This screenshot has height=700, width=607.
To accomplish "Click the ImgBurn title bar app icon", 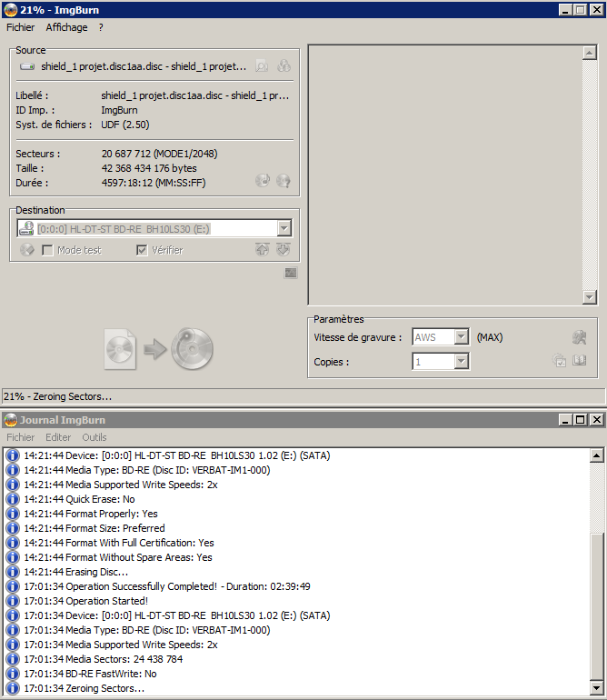I will (11, 10).
